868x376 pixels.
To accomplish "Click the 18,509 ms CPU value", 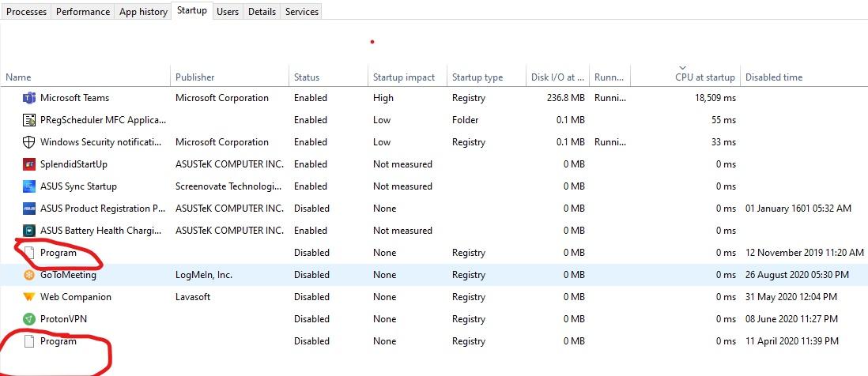I will 715,98.
